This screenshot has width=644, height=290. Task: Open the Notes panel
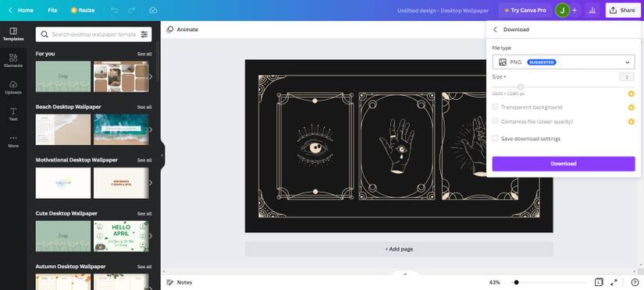(x=180, y=282)
